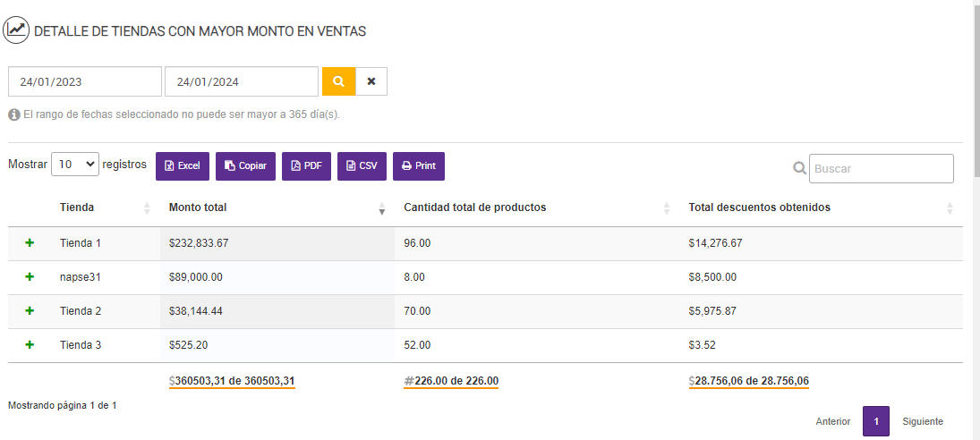
Task: Open the records-per-page dropdown
Action: coord(75,165)
